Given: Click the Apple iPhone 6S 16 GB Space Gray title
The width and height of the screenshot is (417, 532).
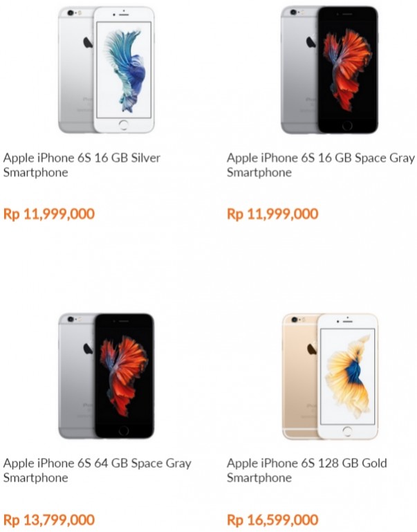Looking at the screenshot, I should click(321, 165).
